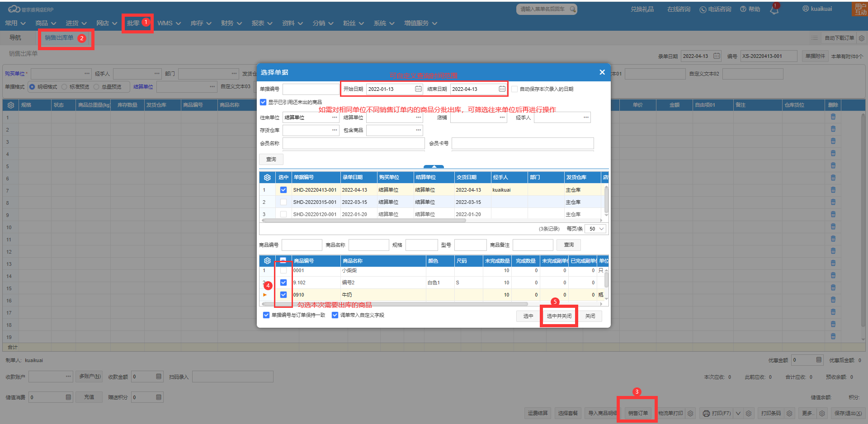Click gear settings icon in order list header
The height and width of the screenshot is (424, 868).
click(x=267, y=178)
